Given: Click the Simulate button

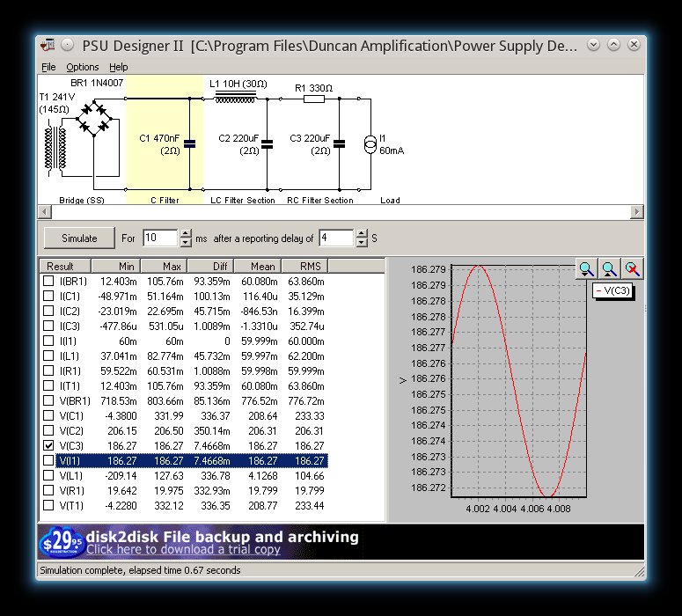Looking at the screenshot, I should (x=79, y=238).
